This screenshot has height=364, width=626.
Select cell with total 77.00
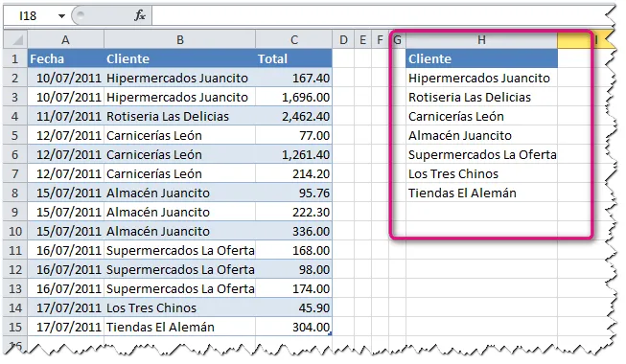pos(294,135)
